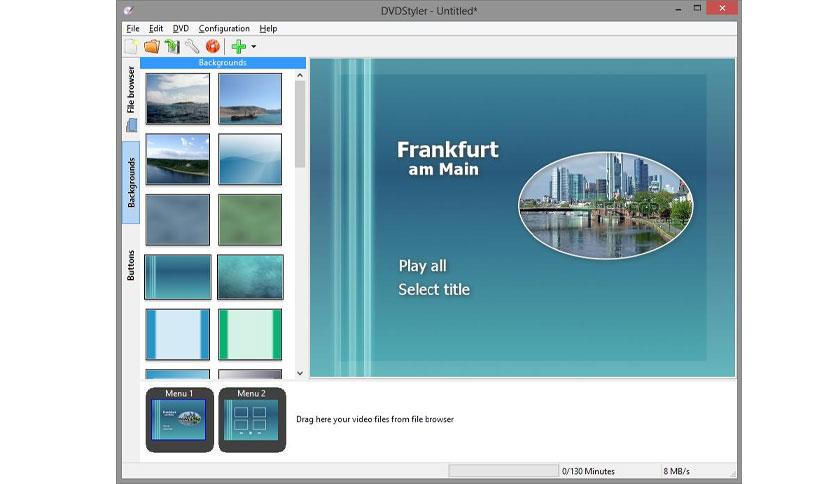This screenshot has height=484, width=836.
Task: Pick the blurred green background swatch
Action: coord(250,220)
